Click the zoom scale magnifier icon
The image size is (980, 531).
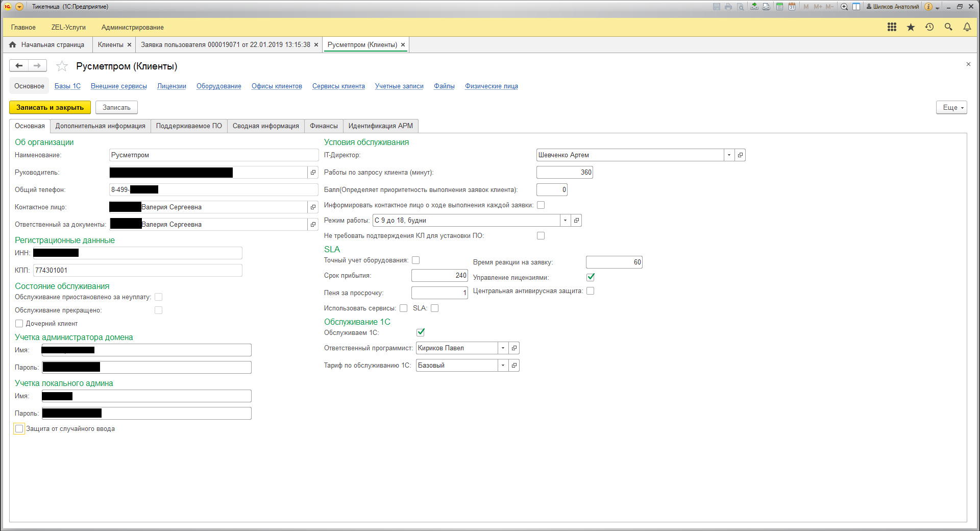844,7
